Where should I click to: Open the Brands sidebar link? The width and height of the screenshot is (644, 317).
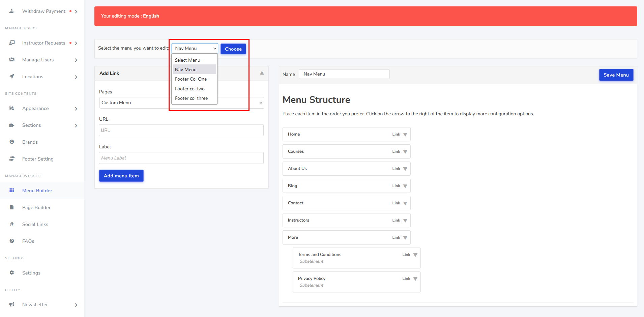[x=30, y=142]
